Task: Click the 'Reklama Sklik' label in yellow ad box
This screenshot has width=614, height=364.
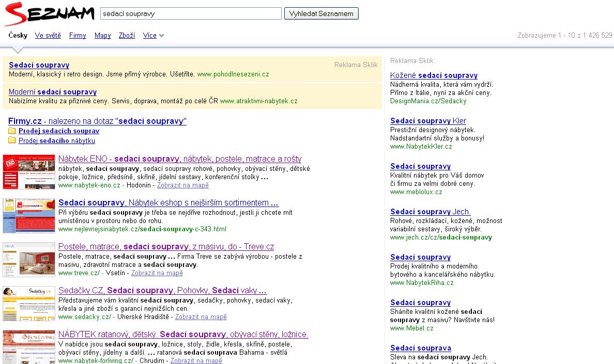Action: (356, 65)
